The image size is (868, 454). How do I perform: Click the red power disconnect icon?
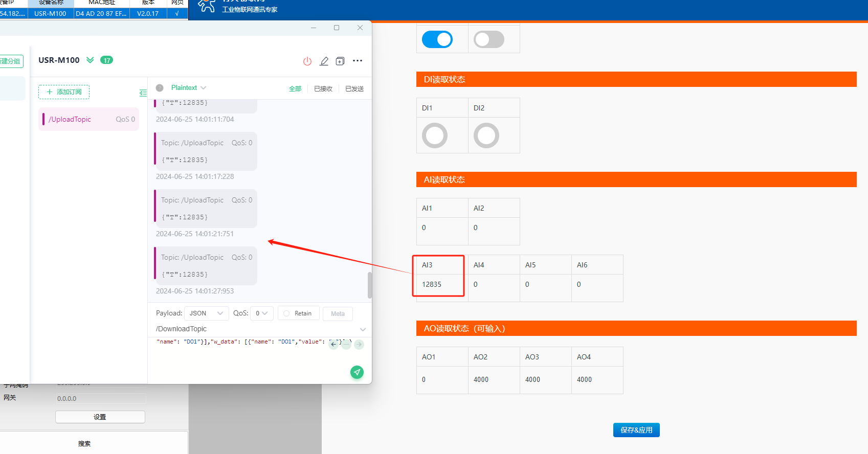tap(307, 61)
